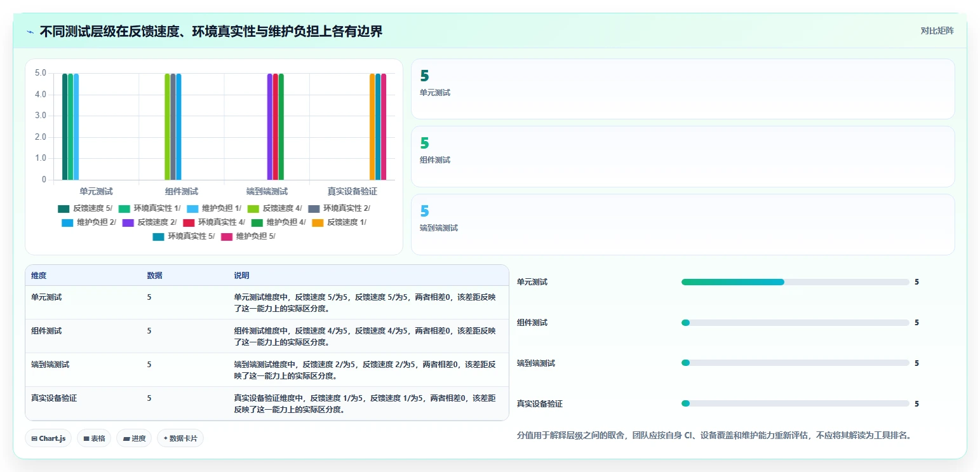Toggle the 维护负担 5/ legend swatch
980x472 pixels.
tap(227, 236)
